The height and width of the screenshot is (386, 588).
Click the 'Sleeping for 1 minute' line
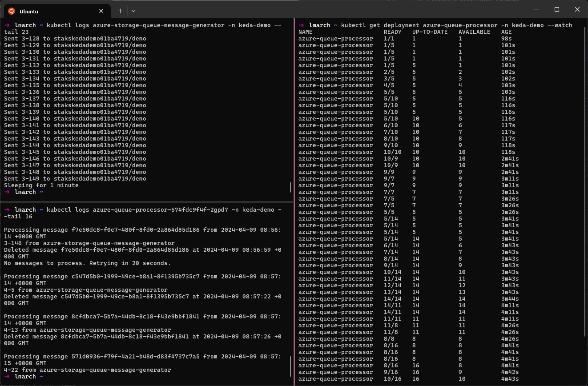pos(41,185)
